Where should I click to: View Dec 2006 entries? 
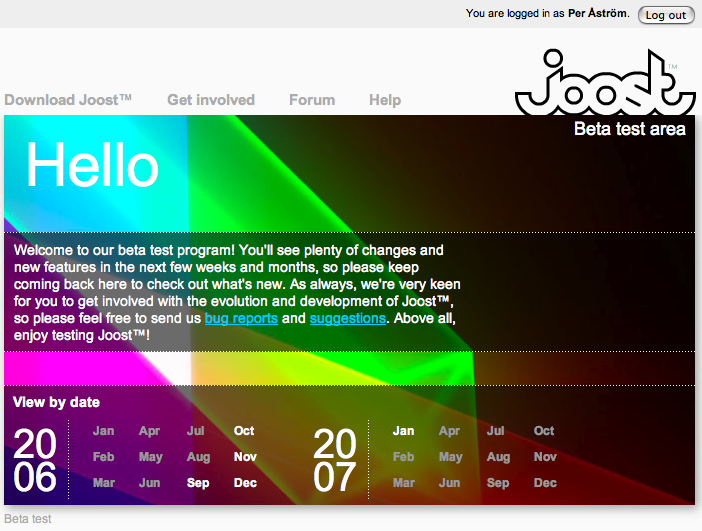pos(245,483)
